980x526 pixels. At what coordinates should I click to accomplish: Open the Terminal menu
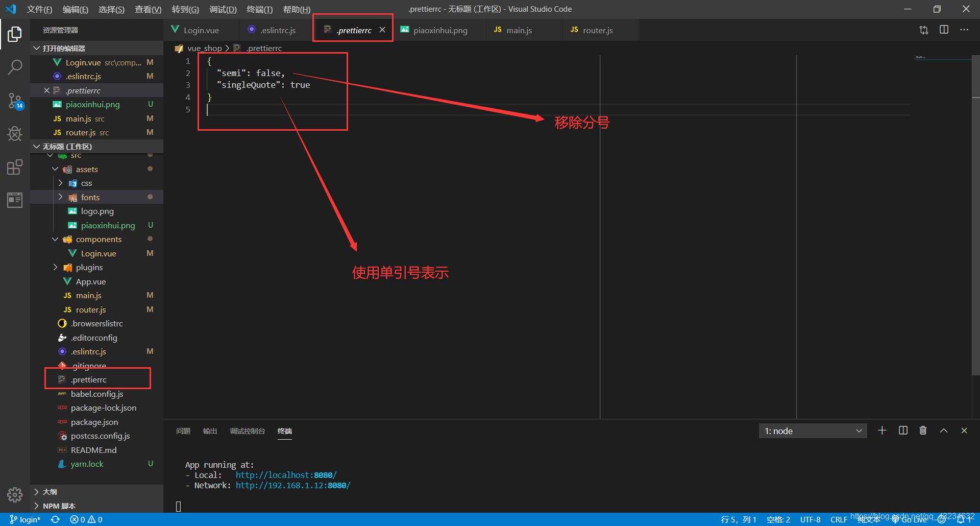coord(260,9)
